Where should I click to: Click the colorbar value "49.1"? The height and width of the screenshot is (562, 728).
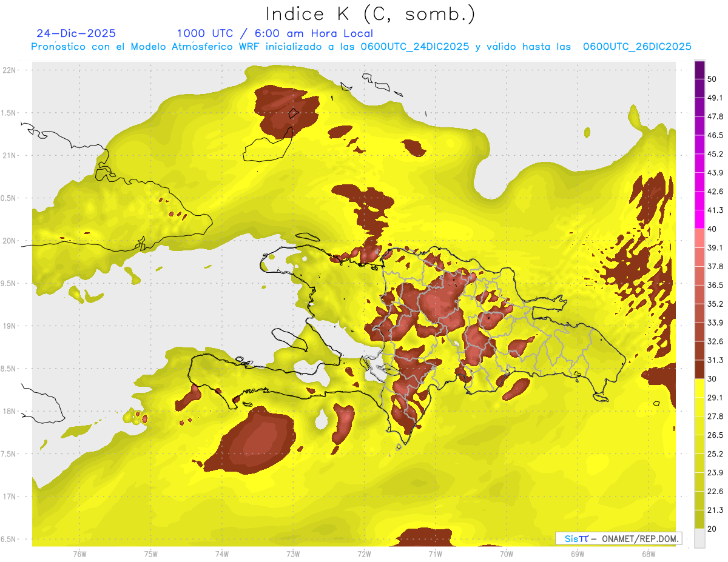(715, 98)
